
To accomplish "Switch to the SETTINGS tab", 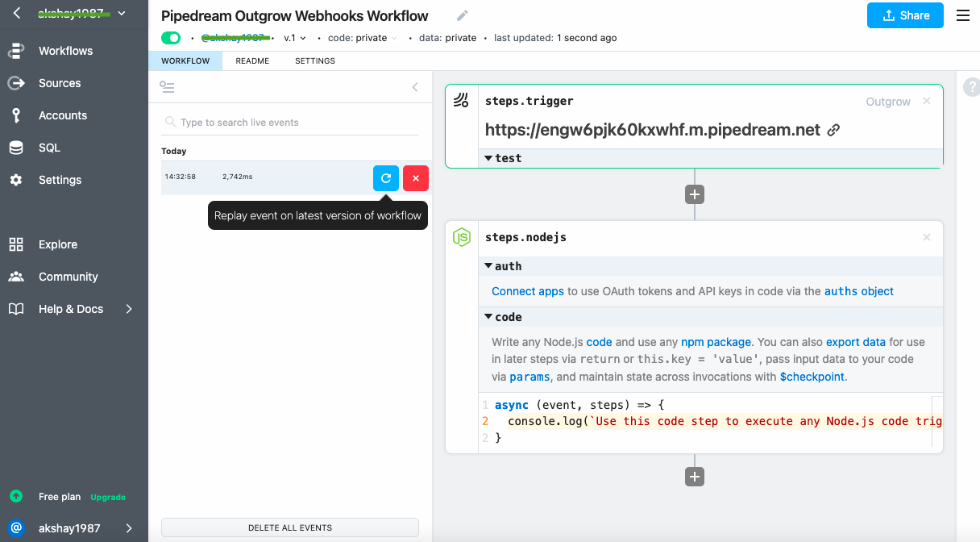I will [315, 60].
